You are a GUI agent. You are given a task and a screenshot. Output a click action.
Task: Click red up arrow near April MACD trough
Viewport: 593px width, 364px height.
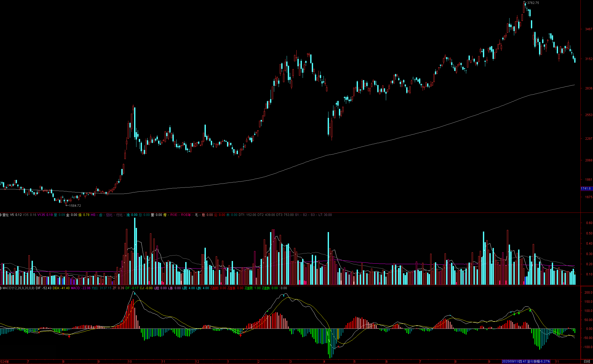coord(338,347)
